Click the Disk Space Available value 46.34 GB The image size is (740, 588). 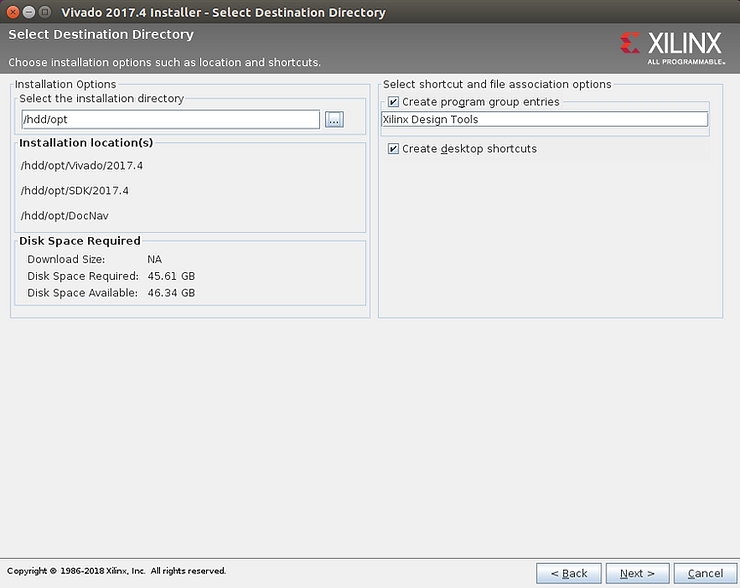point(171,293)
